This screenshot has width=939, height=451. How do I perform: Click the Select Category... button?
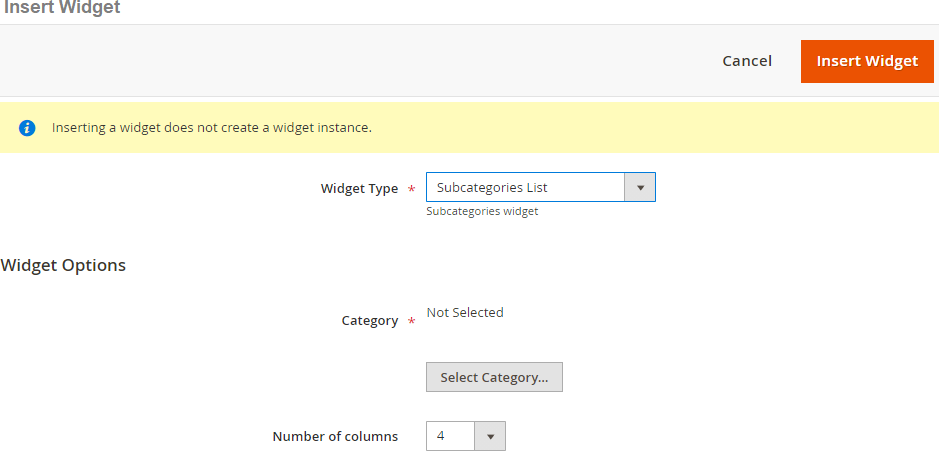click(x=494, y=377)
